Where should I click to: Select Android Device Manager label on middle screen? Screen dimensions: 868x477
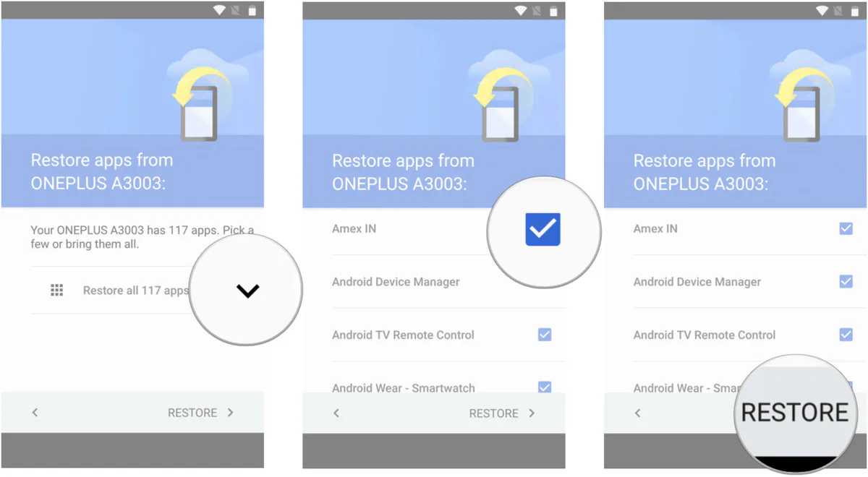tap(396, 282)
